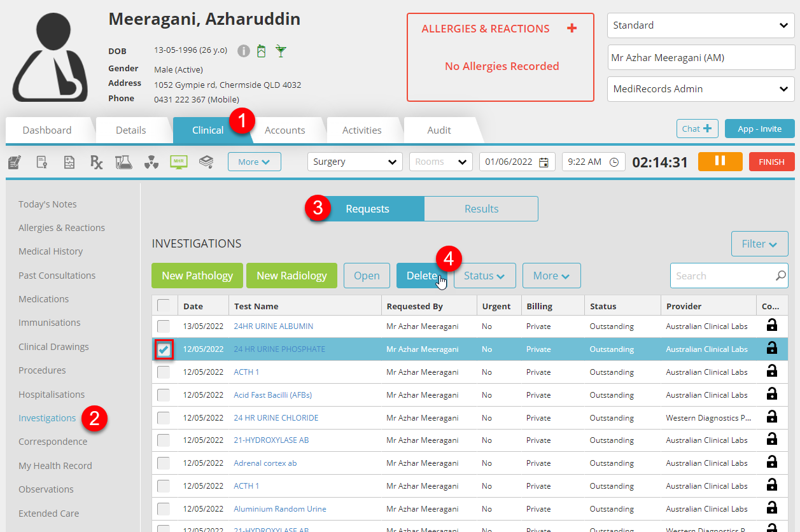The width and height of the screenshot is (800, 532).
Task: Open the Accounts tab
Action: (284, 130)
